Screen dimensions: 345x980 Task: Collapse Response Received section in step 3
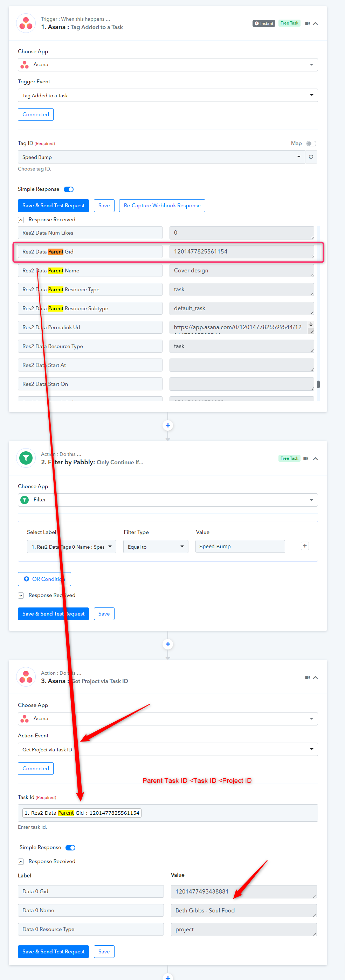[21, 862]
